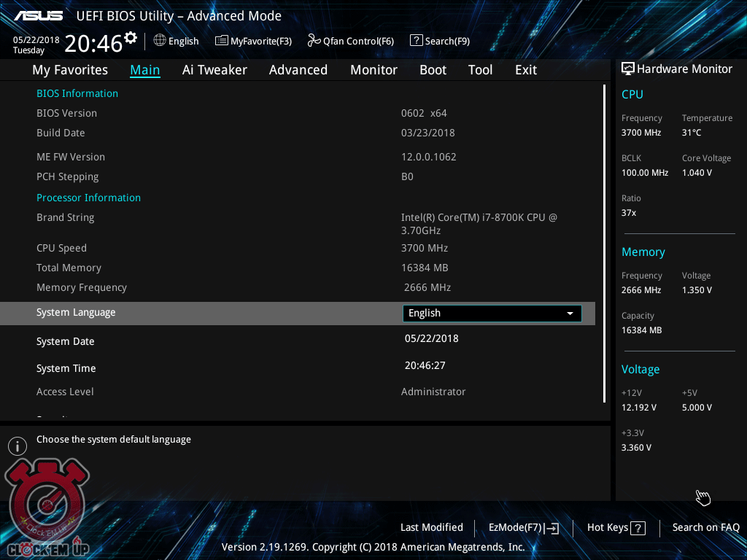Click the settings gear next to the clock
This screenshot has height=560, width=747.
[x=131, y=37]
